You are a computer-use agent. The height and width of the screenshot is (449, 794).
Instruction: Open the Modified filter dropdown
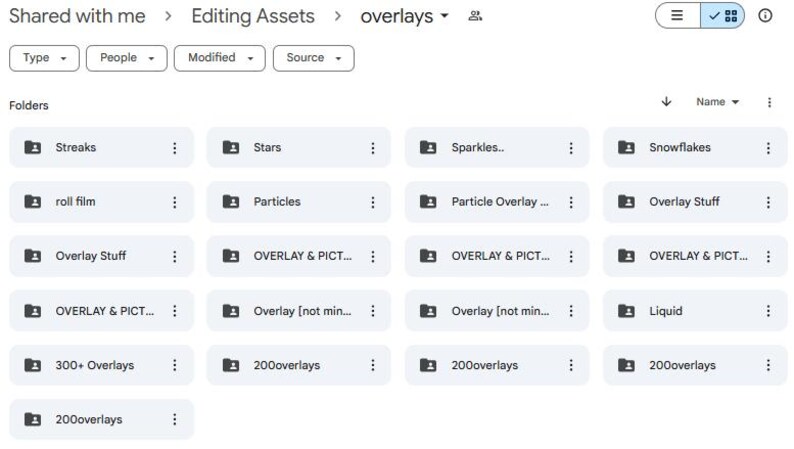coord(220,58)
